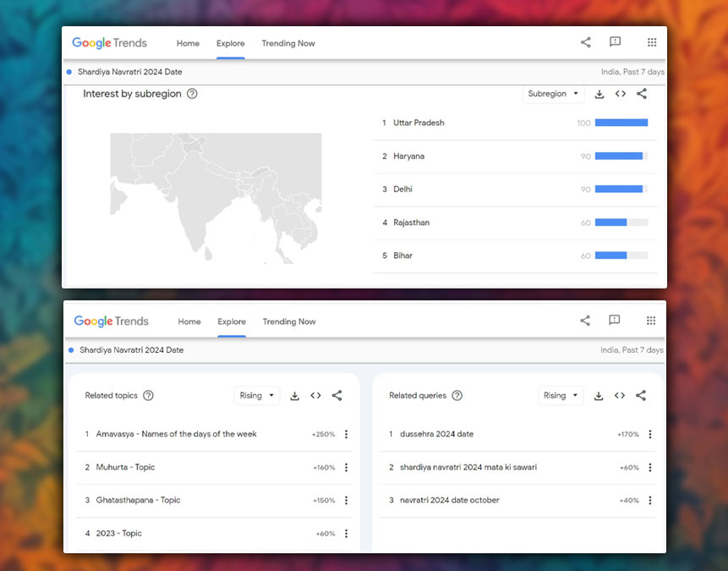The width and height of the screenshot is (728, 571).
Task: Download the Interest by subregion CSV
Action: click(600, 94)
